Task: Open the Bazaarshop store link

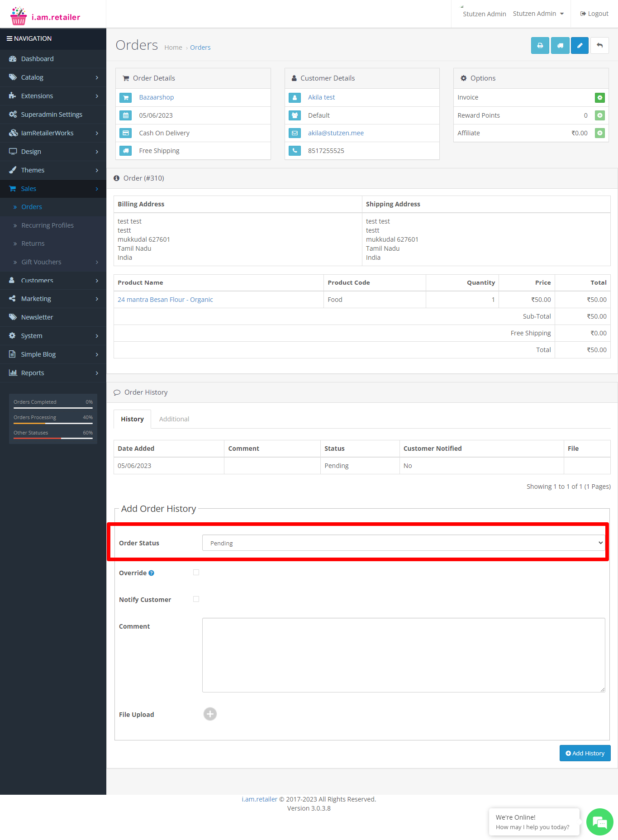Action: (x=157, y=97)
